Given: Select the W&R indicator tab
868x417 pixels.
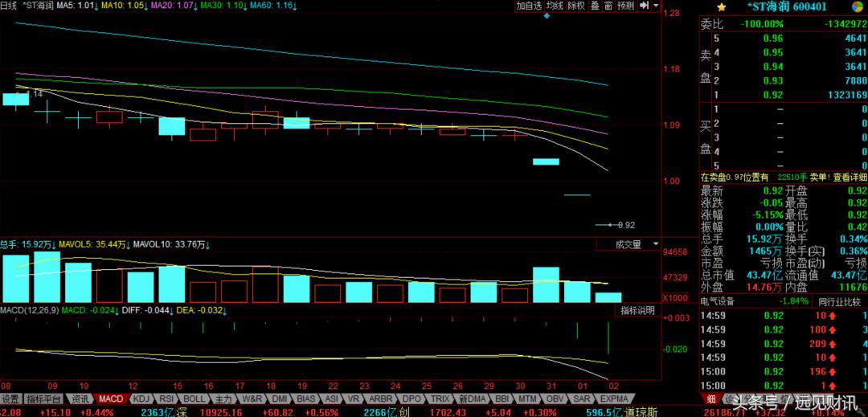Looking at the screenshot, I should pos(252,399).
